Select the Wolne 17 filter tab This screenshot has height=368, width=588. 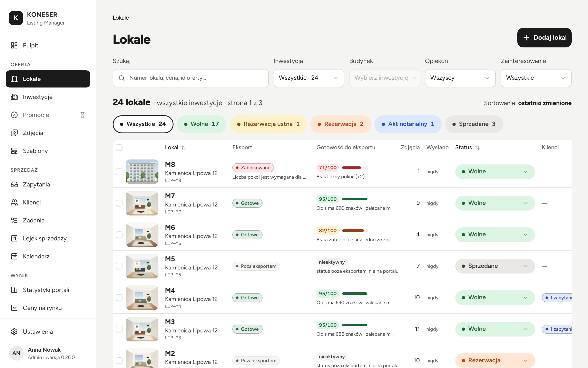click(x=202, y=124)
